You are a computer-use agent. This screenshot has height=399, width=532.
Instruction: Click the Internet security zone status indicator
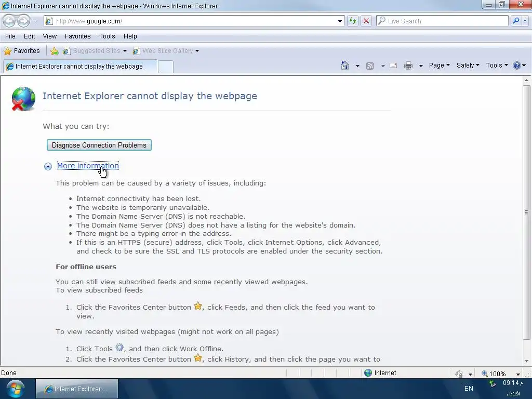[380, 373]
